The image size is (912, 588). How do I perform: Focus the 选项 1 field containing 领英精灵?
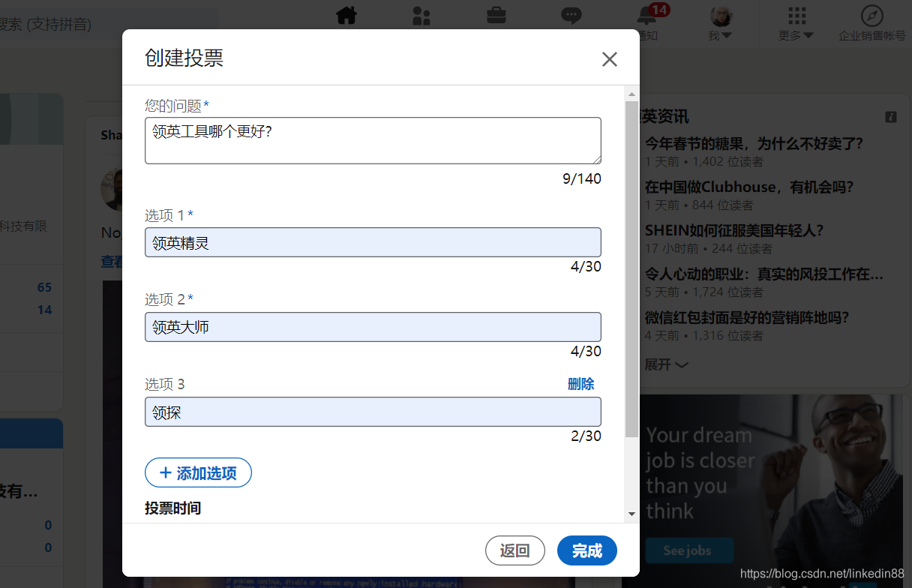[x=373, y=242]
